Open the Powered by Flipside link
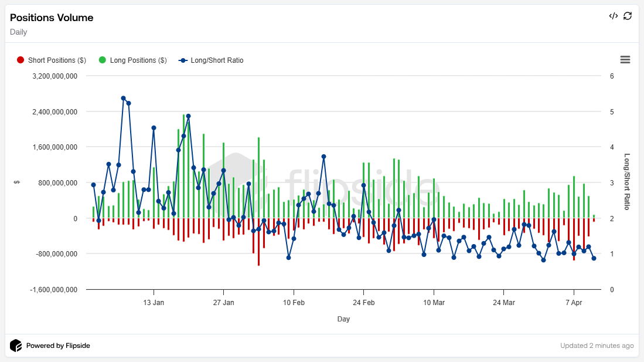This screenshot has height=362, width=644. (x=58, y=346)
